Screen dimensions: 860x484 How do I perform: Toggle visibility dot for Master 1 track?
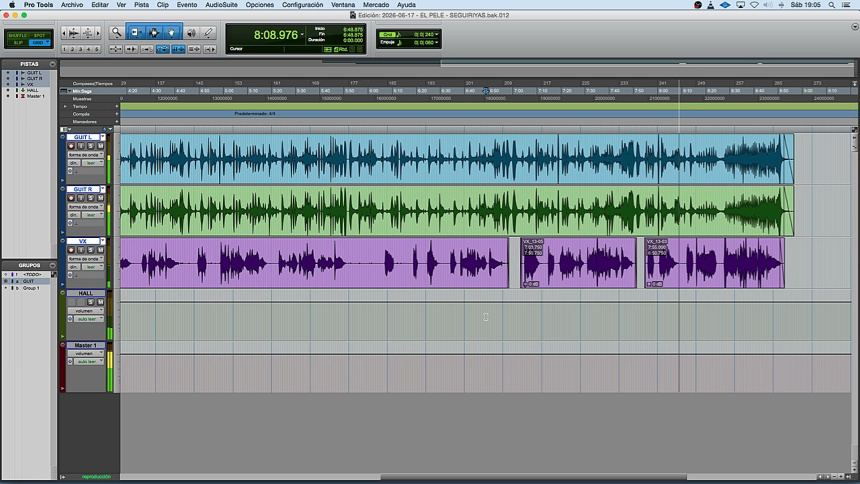[8, 96]
